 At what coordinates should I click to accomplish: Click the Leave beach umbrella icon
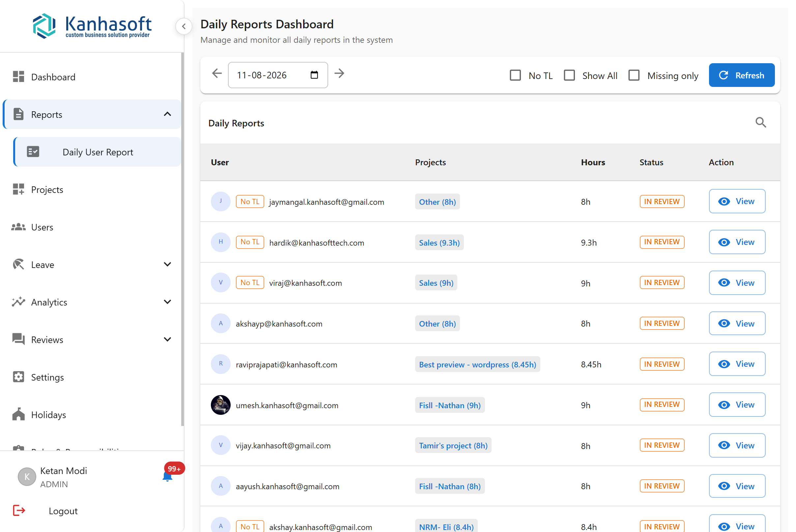tap(18, 264)
